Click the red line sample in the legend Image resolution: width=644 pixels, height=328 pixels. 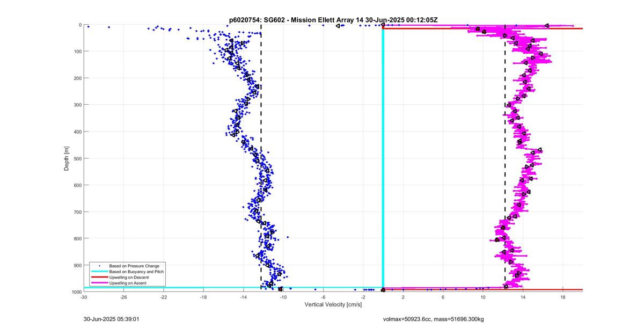pyautogui.click(x=99, y=277)
